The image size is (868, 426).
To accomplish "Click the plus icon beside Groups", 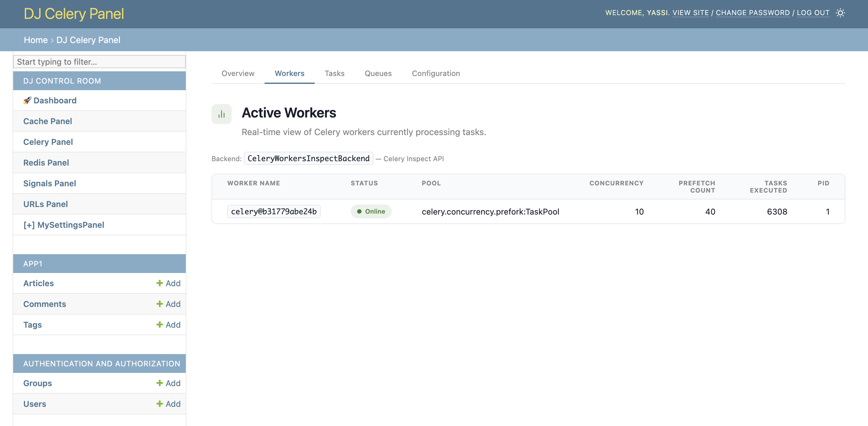I will click(x=159, y=383).
